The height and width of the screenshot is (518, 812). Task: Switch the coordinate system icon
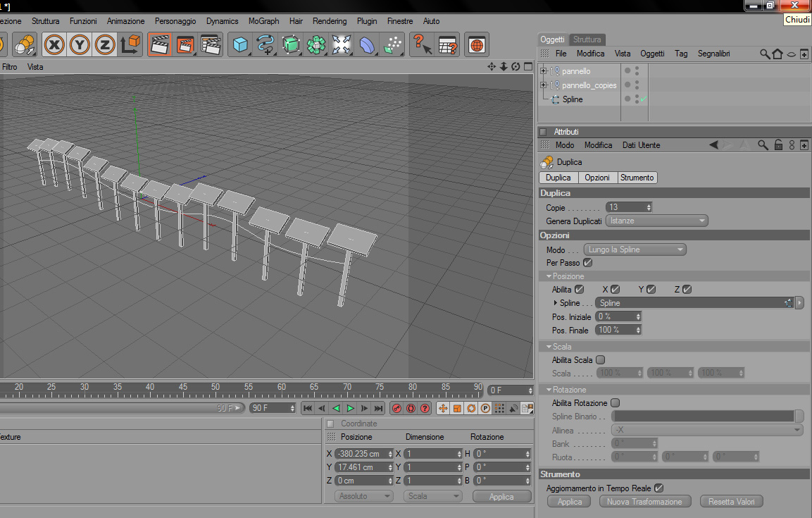tap(130, 44)
